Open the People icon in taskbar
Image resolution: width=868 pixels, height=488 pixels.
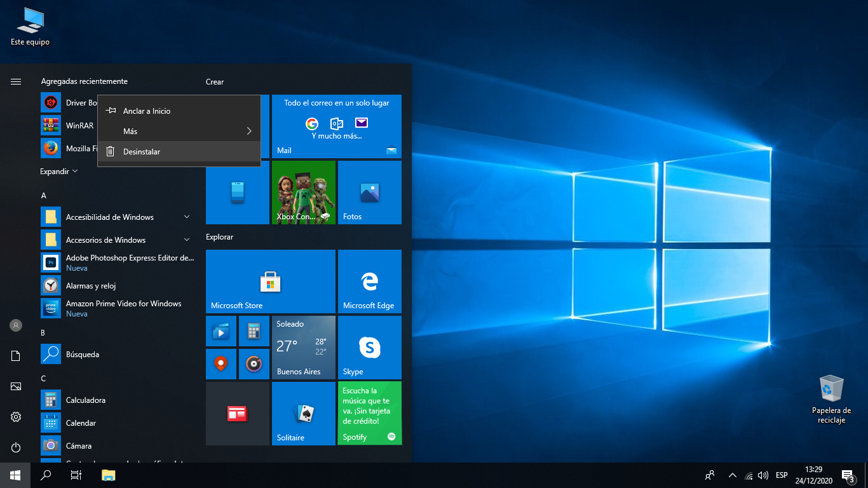pos(710,475)
